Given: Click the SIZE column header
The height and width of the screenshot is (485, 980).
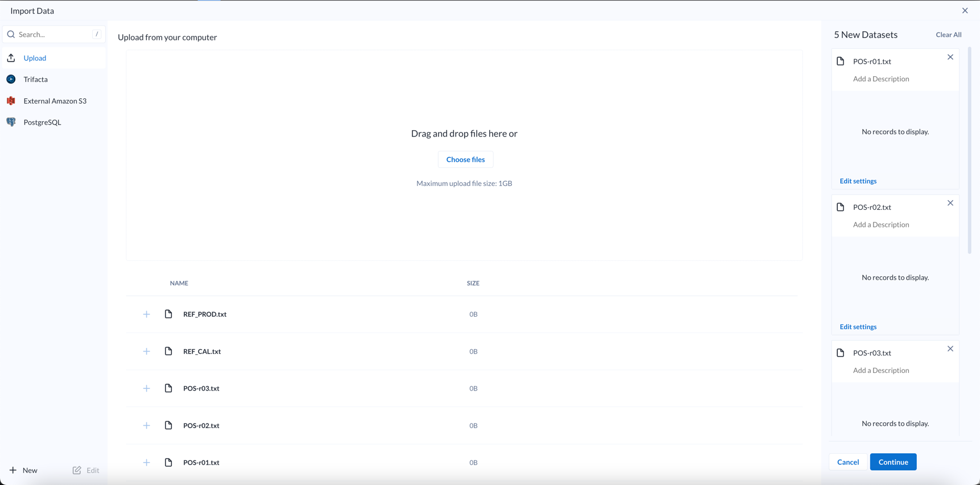Looking at the screenshot, I should (473, 283).
